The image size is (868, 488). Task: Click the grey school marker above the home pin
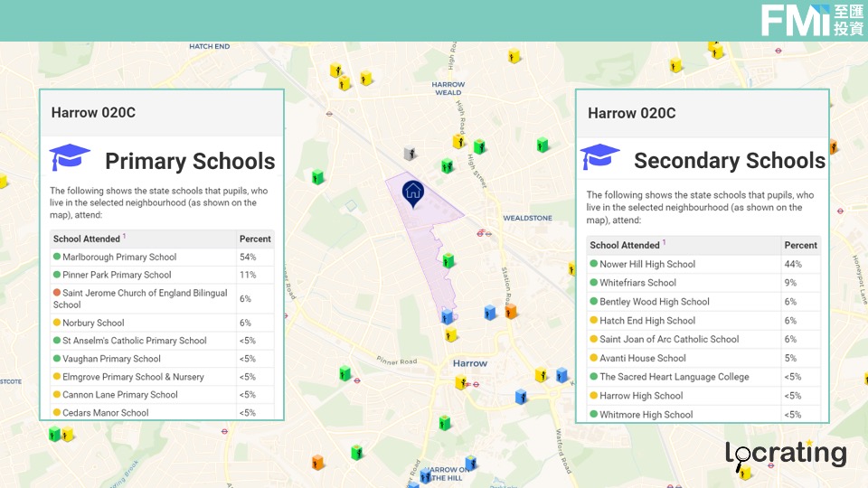tap(410, 155)
